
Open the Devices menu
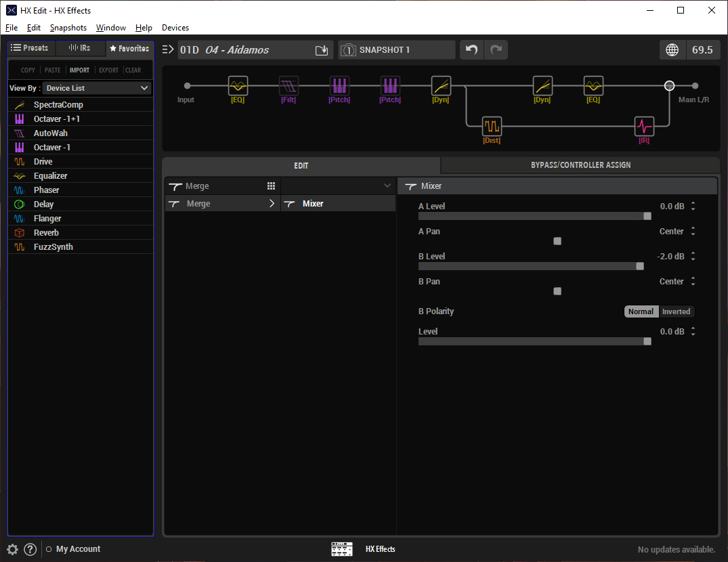pyautogui.click(x=175, y=28)
